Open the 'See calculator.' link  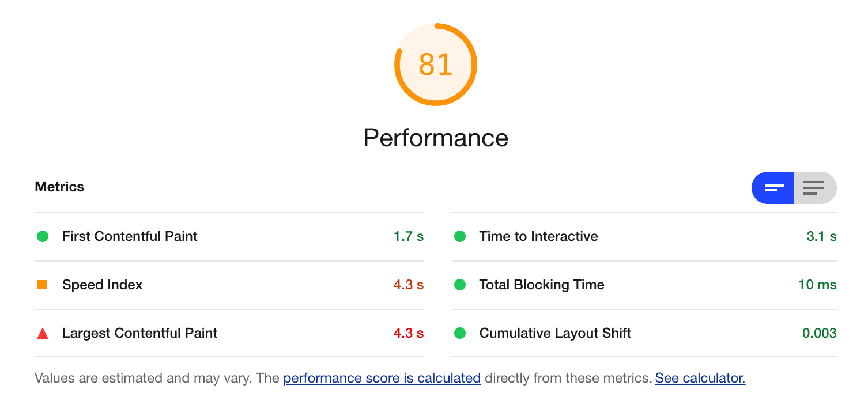700,378
